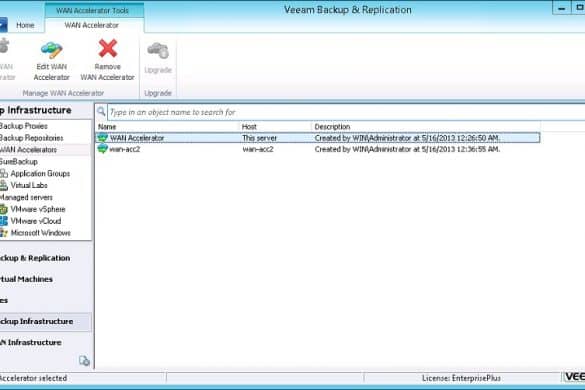Click the VMware vSphere icon
The image size is (585, 390).
coord(4,209)
